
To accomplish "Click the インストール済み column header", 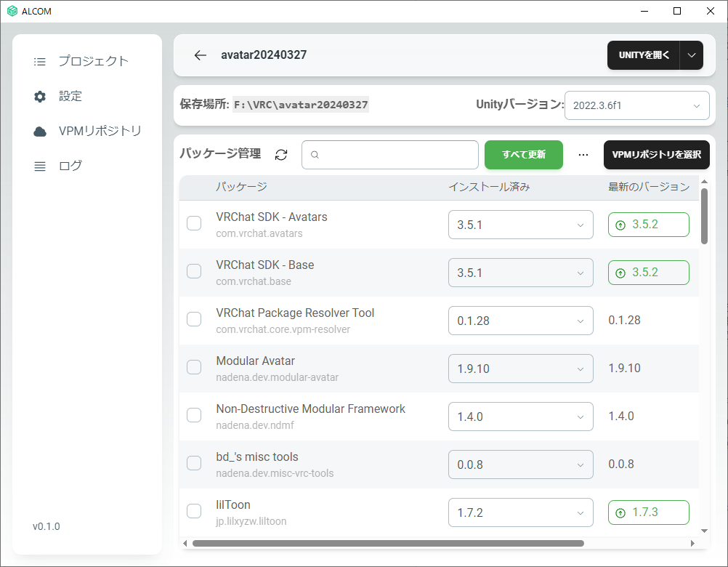I will point(489,187).
